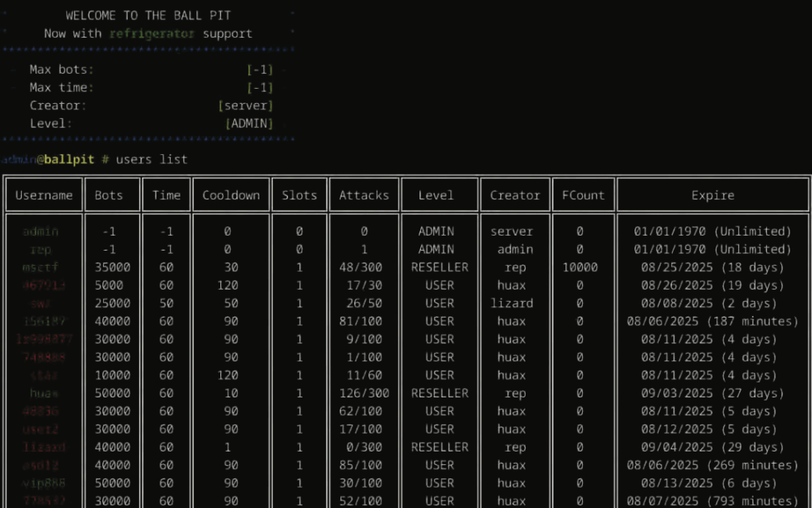
Task: Click the Max time label
Action: (62, 87)
